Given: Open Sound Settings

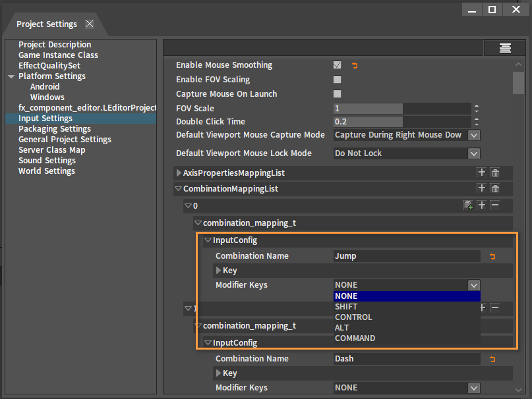Looking at the screenshot, I should (x=47, y=161).
